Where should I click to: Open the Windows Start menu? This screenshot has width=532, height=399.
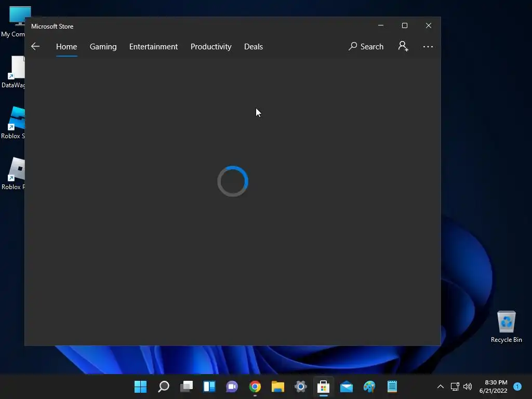tap(140, 387)
